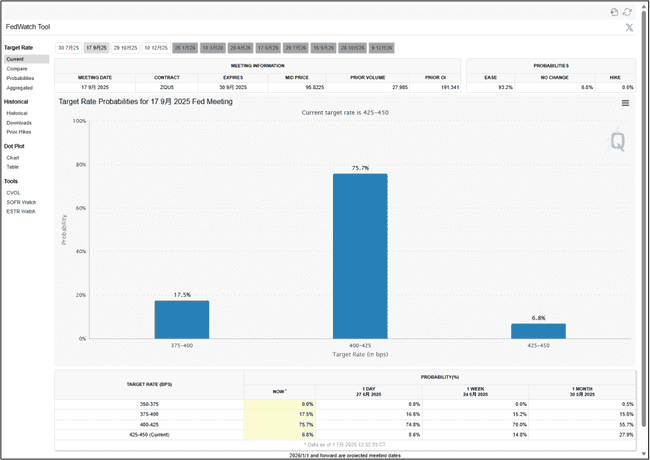
Task: Click the refresh arrows icon at top right
Action: click(627, 12)
